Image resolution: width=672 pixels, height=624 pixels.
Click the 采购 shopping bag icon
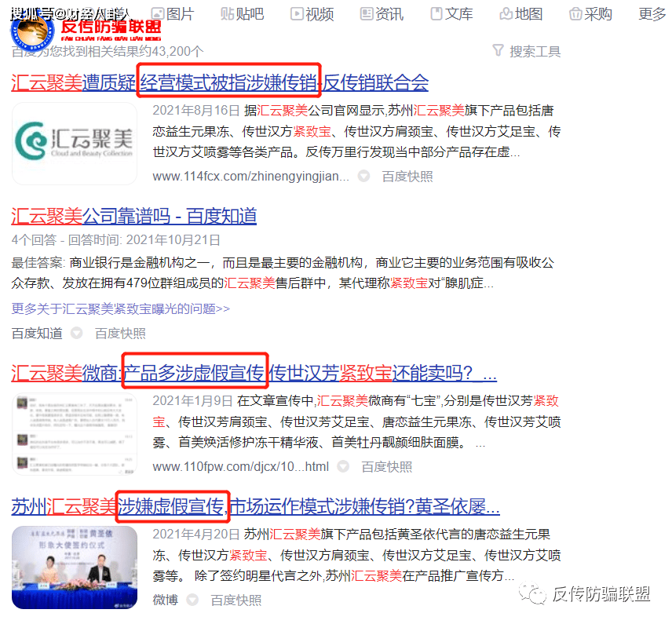tap(575, 13)
